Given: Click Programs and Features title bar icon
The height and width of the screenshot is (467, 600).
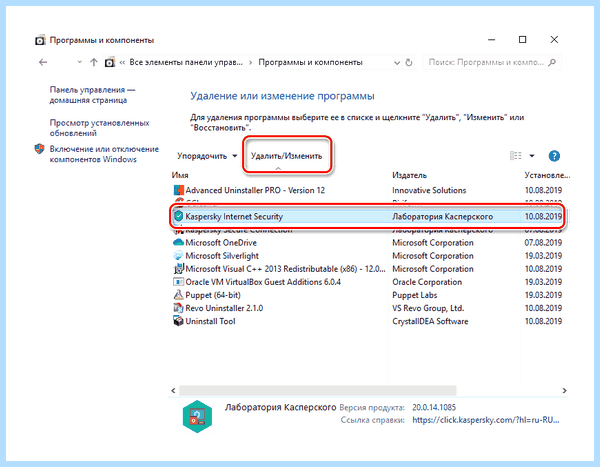Looking at the screenshot, I should pyautogui.click(x=40, y=40).
